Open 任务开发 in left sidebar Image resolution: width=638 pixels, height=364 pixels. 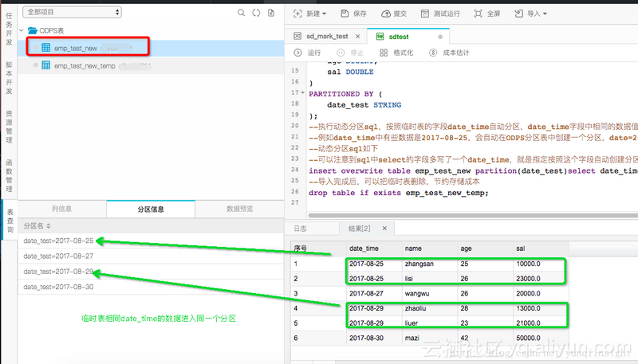click(x=9, y=29)
